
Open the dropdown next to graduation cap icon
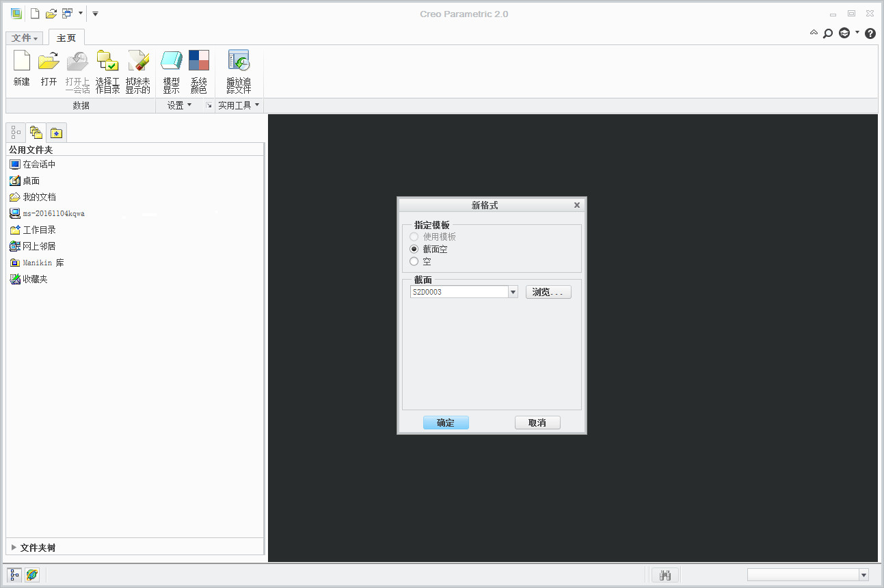tap(857, 32)
